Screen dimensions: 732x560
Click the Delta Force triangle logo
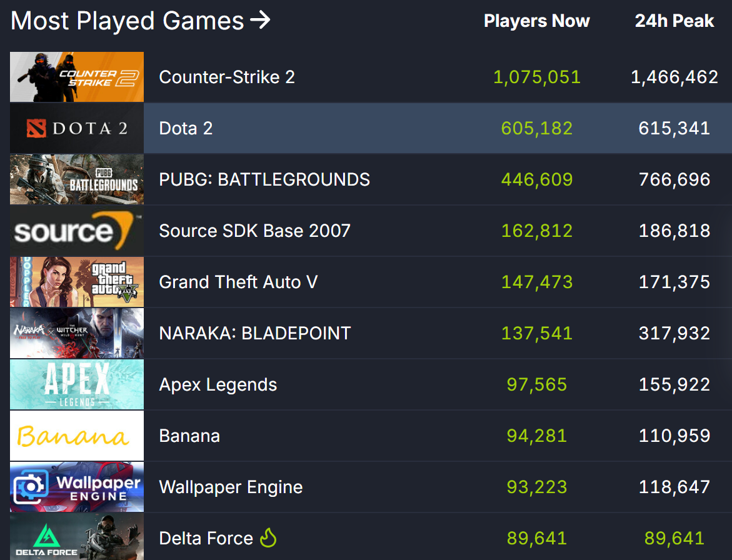point(47,535)
